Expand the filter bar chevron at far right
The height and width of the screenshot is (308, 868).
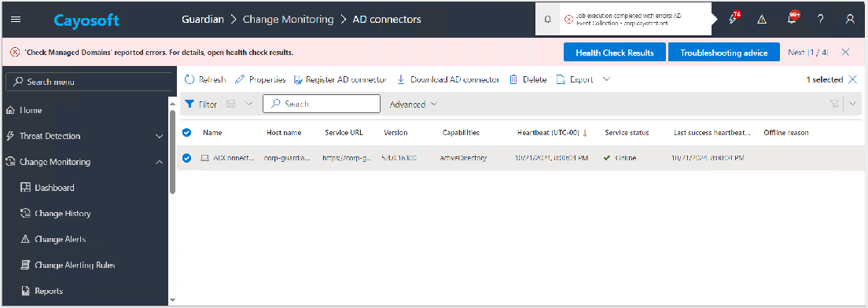[852, 104]
